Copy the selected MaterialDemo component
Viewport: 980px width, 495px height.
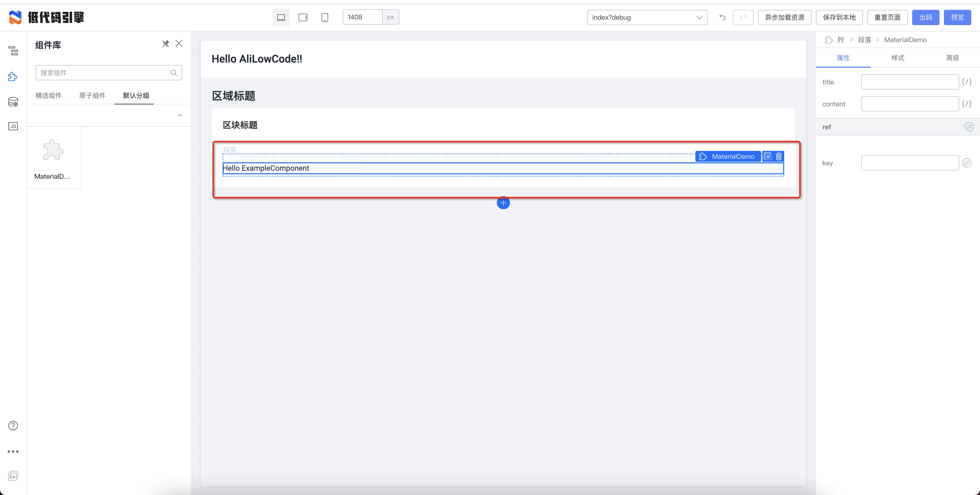coord(768,156)
